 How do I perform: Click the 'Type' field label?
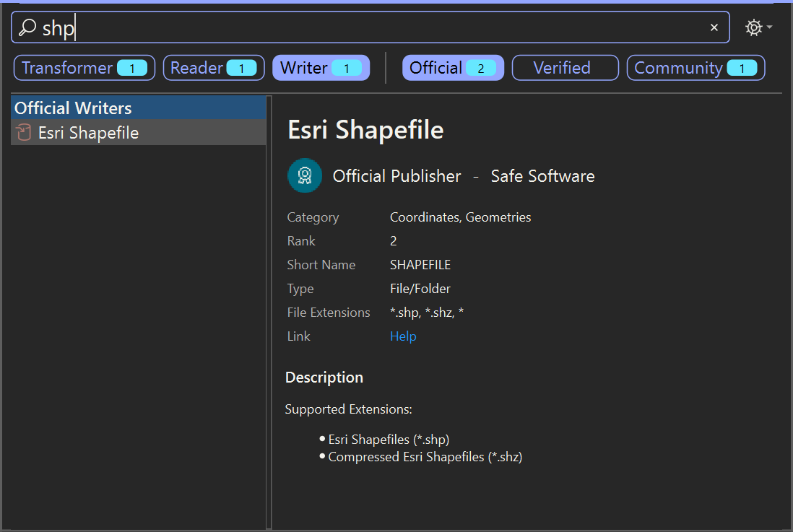point(300,289)
